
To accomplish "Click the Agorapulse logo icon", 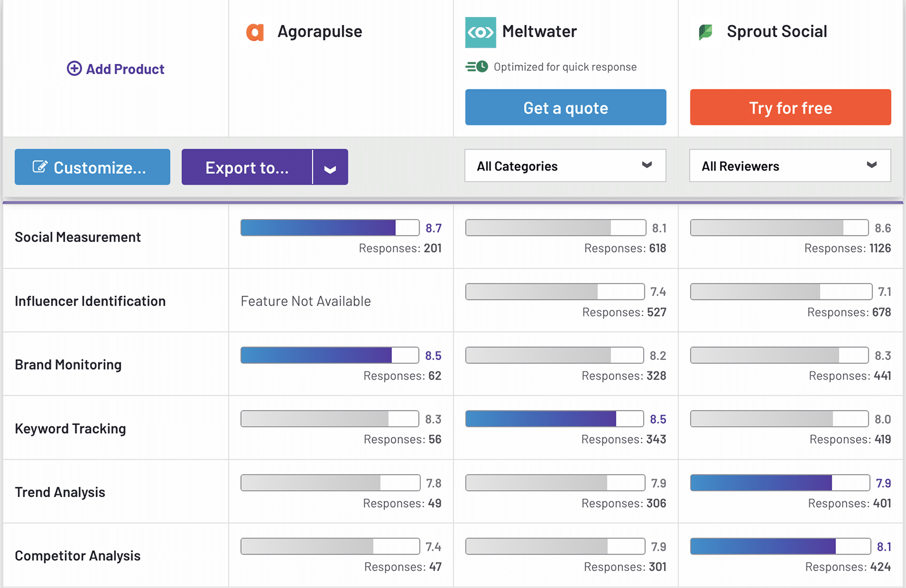I will pos(255,32).
